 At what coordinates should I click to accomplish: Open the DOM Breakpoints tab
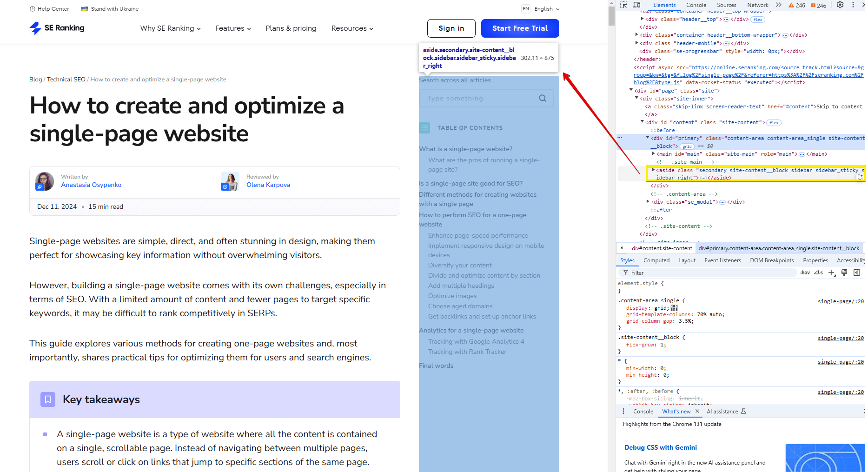(772, 260)
